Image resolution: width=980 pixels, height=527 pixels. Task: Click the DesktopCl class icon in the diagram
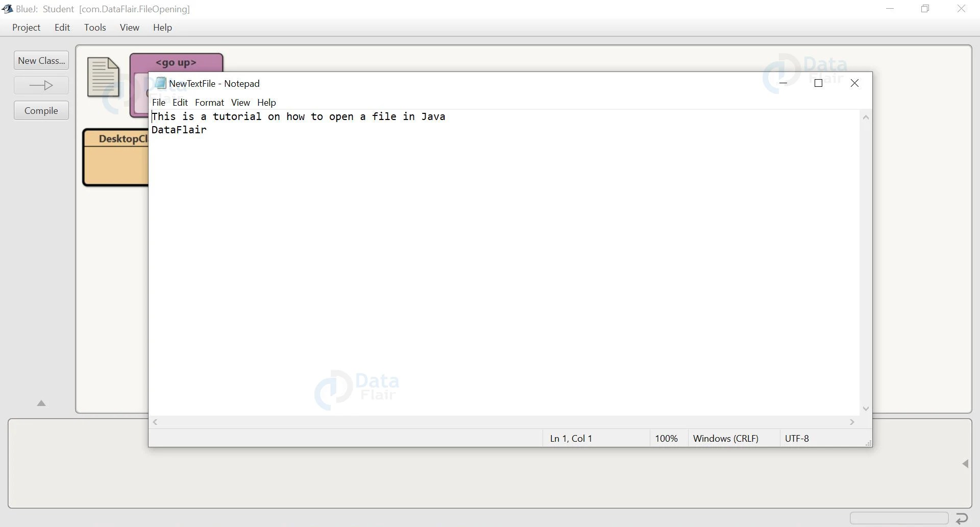(x=115, y=157)
